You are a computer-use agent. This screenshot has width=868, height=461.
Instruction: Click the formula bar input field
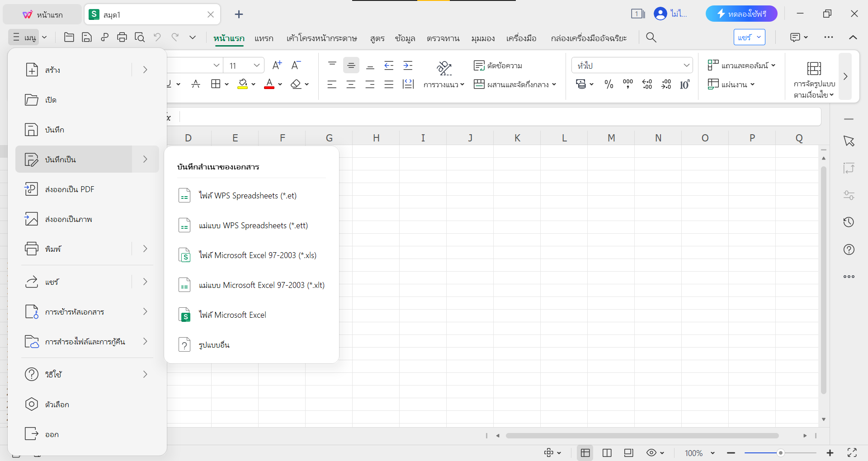[497, 118]
